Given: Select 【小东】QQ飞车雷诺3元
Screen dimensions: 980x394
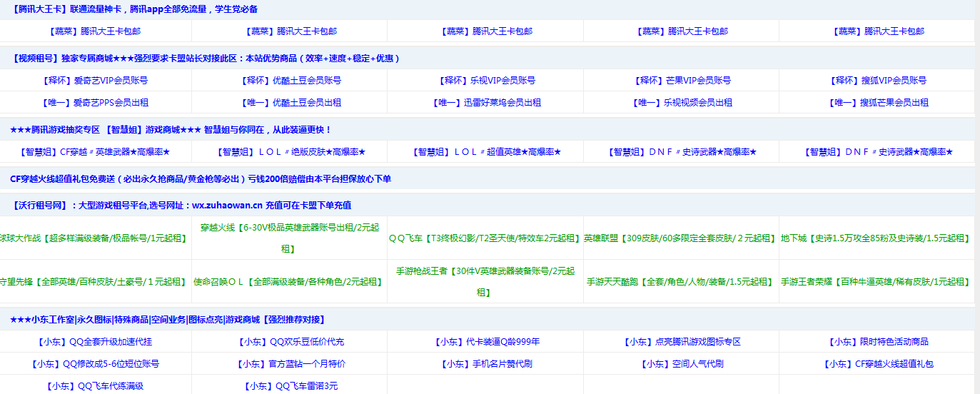Looking at the screenshot, I should (x=291, y=386).
